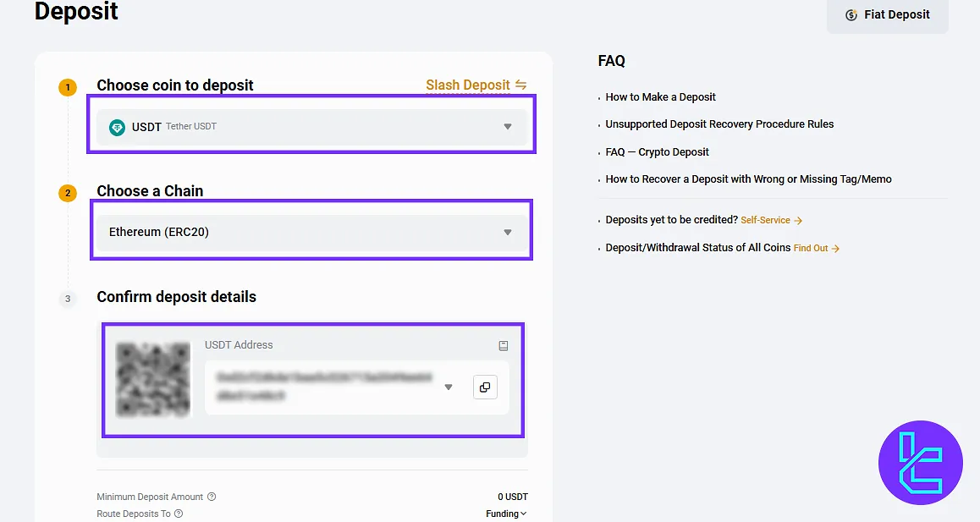Click the Deposits yet to be credited? text

point(671,220)
